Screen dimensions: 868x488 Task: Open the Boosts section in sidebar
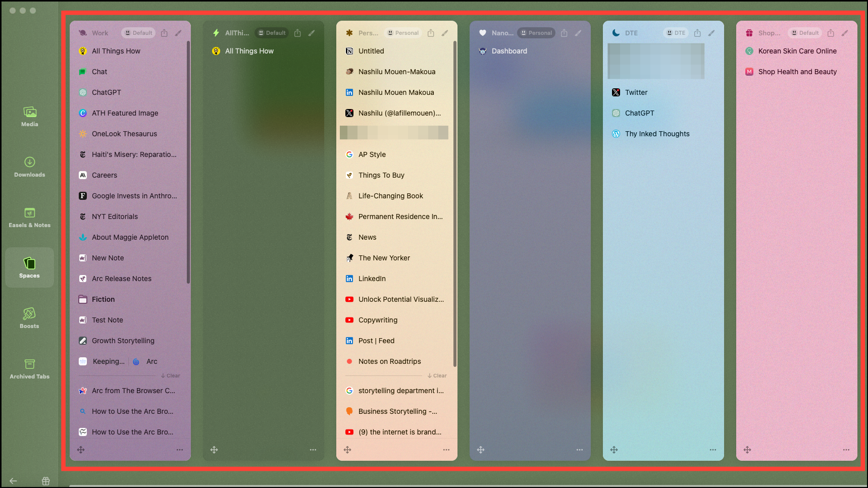29,318
